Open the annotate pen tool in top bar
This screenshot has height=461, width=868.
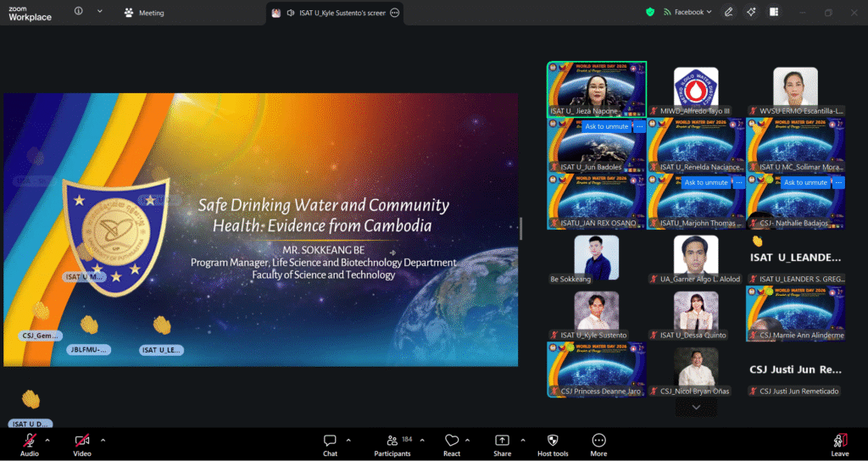click(x=729, y=13)
